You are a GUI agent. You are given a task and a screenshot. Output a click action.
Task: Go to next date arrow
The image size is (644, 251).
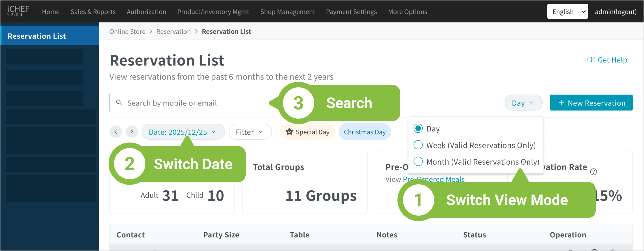[132, 132]
